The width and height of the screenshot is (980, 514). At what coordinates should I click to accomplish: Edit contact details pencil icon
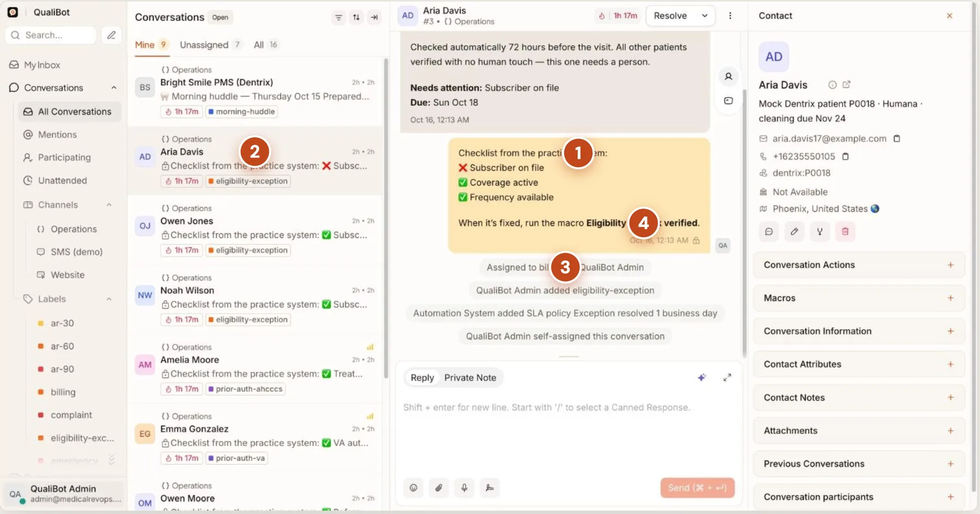(x=794, y=231)
